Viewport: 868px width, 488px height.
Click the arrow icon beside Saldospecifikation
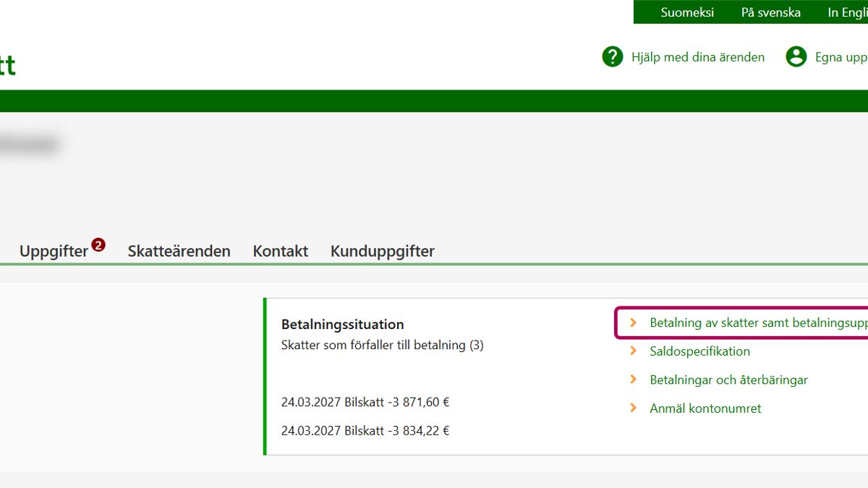634,351
